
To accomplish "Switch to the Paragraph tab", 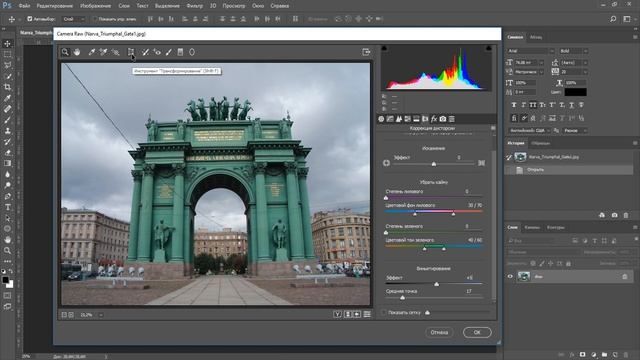I will tap(536, 37).
